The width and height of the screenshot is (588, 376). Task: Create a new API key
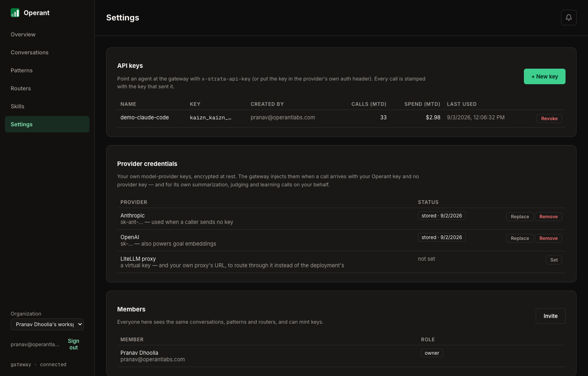[x=545, y=76]
